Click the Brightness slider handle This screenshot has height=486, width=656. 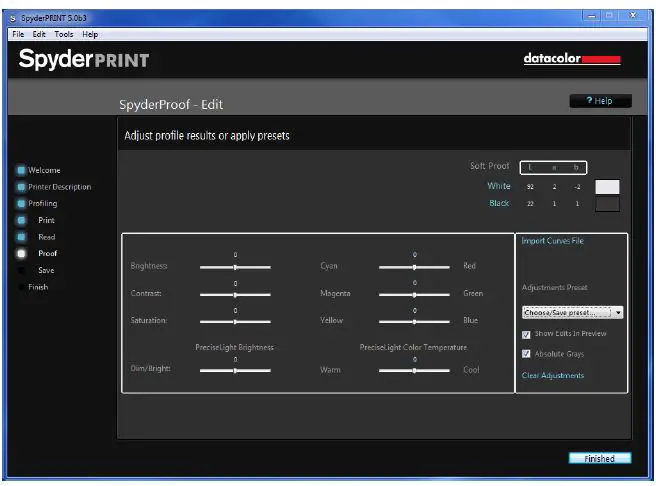[x=235, y=267]
